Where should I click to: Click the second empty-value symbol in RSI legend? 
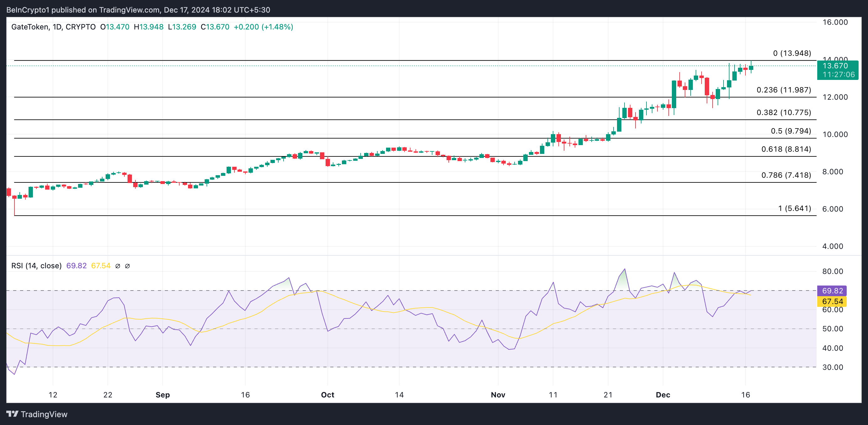click(x=127, y=266)
